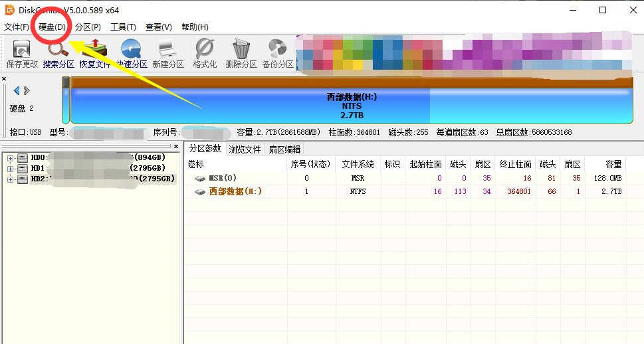Click the 364801 ending cylinder cell
644x344 pixels.
519,191
